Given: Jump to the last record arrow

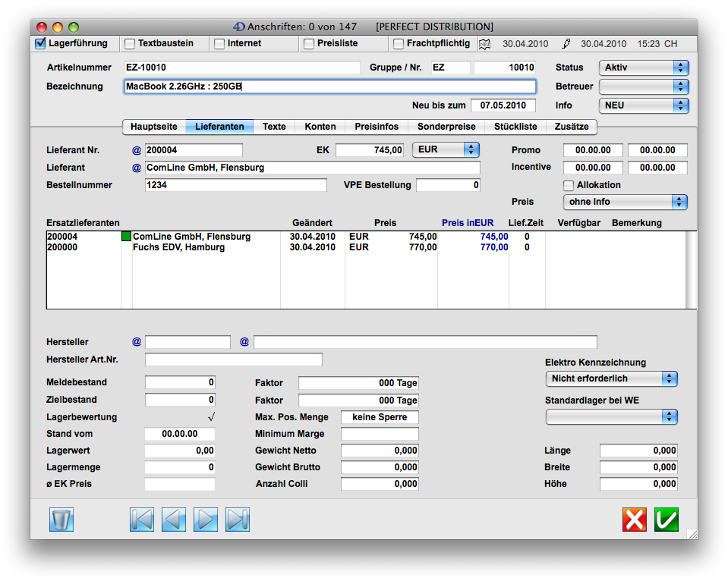Looking at the screenshot, I should pos(238,520).
